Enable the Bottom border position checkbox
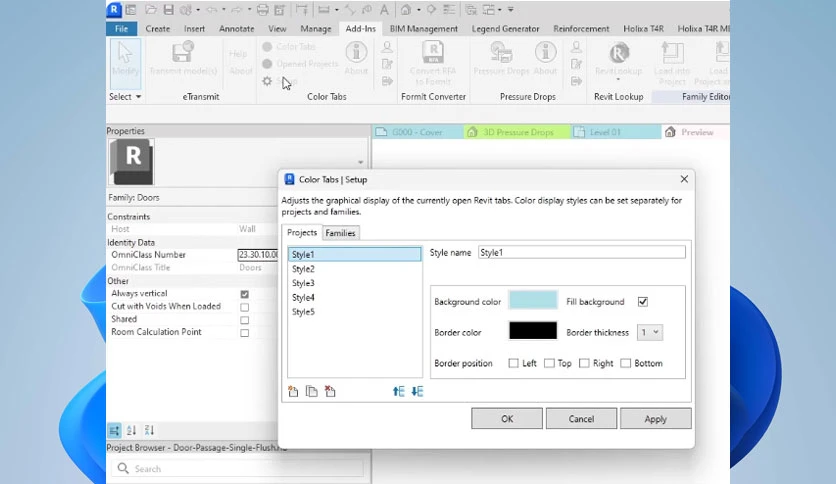The image size is (836, 484). click(x=626, y=363)
